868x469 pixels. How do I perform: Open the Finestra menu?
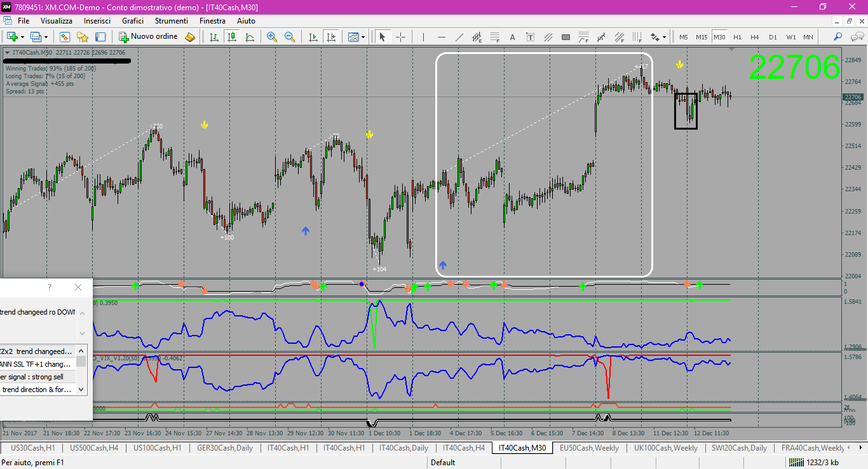click(x=212, y=21)
